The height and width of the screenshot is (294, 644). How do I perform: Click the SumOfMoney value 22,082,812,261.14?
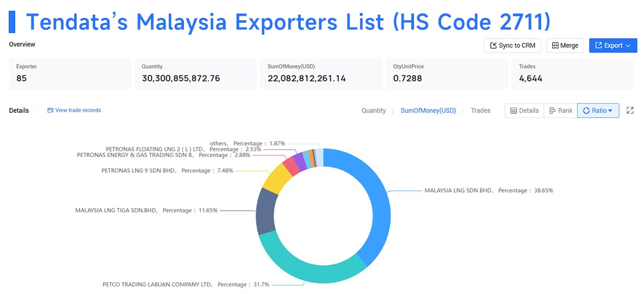[x=307, y=78]
